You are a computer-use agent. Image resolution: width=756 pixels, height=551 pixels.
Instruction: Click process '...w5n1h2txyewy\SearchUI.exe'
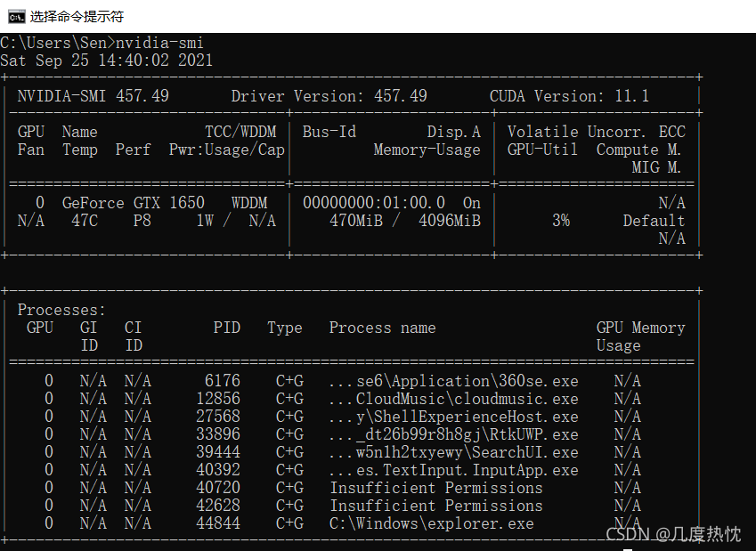tap(454, 452)
